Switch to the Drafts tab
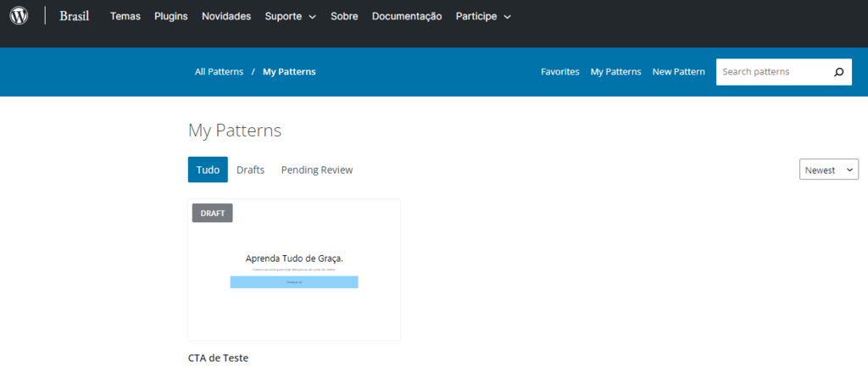The height and width of the screenshot is (372, 868). tap(251, 170)
